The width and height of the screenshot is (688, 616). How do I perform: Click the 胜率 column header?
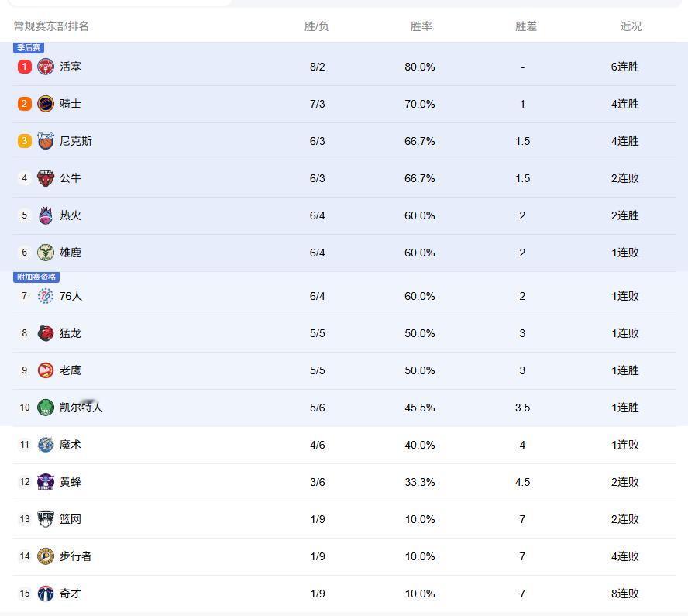click(421, 26)
